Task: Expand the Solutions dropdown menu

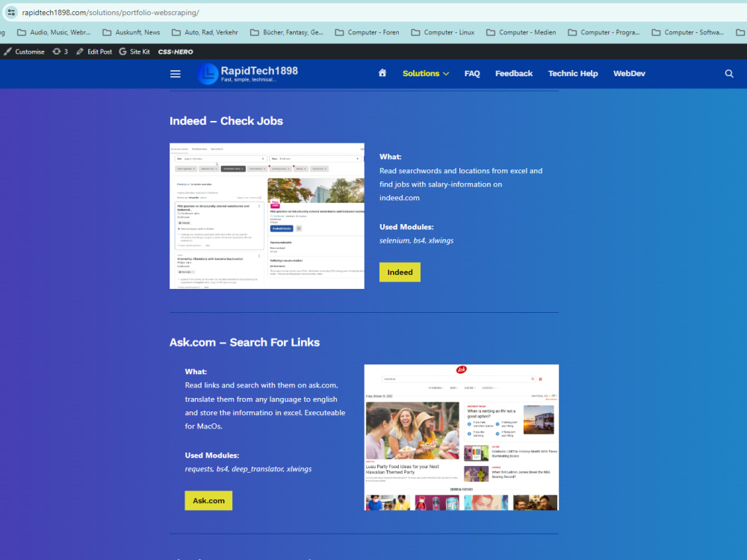Action: 426,73
